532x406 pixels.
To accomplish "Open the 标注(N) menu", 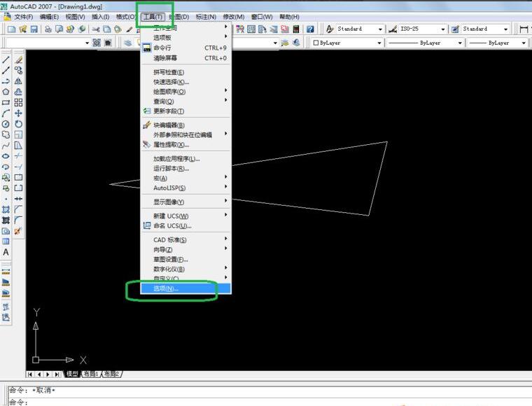I will click(x=206, y=17).
